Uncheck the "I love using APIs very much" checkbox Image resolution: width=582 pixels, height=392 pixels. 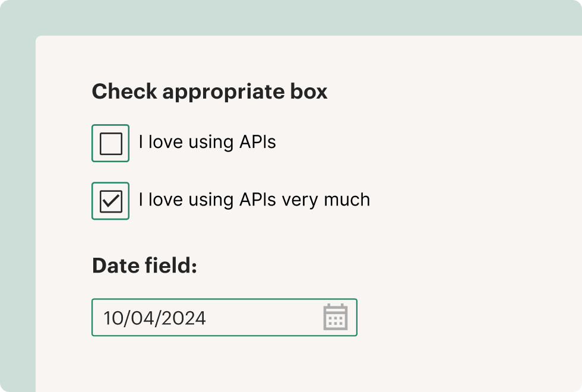[x=110, y=201]
